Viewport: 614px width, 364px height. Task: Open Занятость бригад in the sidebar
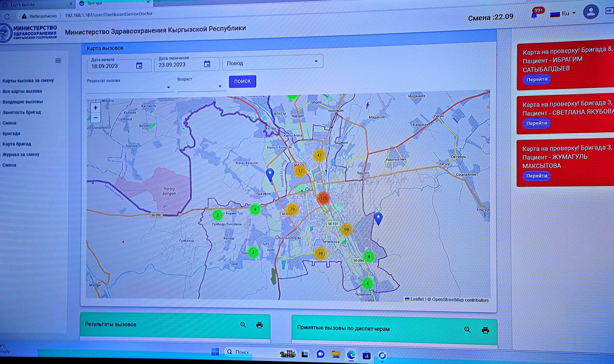coord(21,112)
